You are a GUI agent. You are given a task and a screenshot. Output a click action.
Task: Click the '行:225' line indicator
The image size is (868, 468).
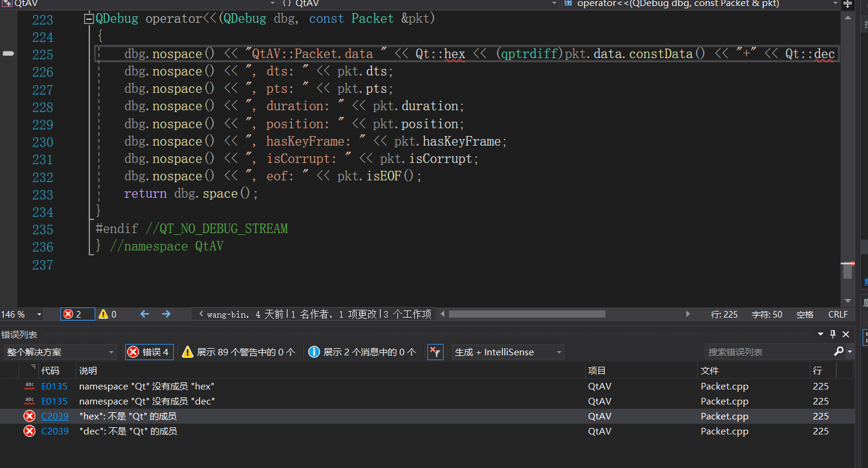724,313
